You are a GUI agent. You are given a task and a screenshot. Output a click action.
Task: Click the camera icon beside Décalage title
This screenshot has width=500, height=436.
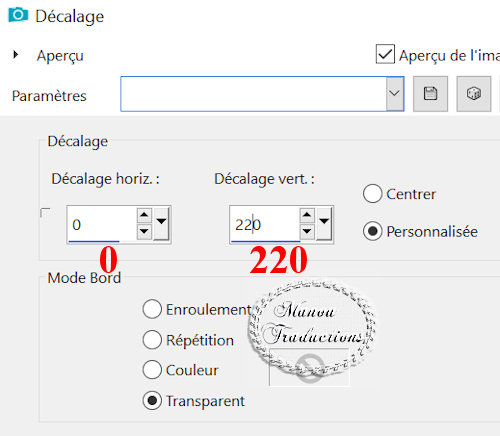18,15
